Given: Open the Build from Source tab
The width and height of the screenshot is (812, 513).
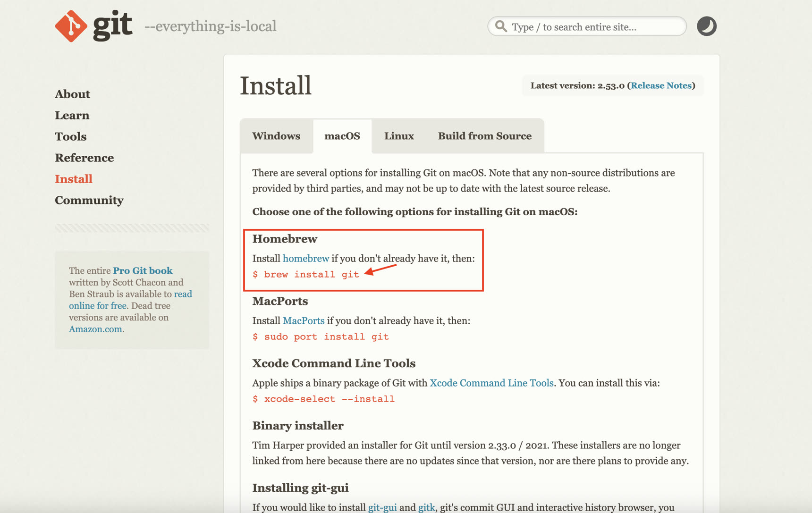Looking at the screenshot, I should (x=484, y=136).
